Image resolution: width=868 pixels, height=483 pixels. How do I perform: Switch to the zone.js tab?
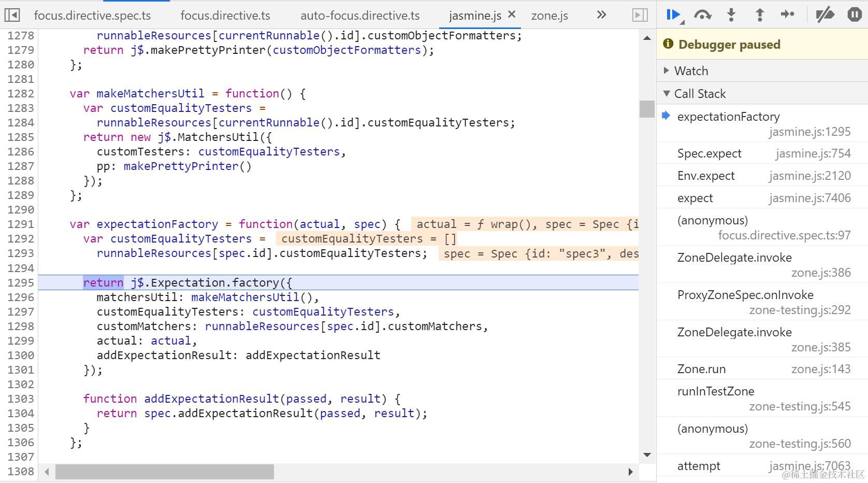click(549, 16)
